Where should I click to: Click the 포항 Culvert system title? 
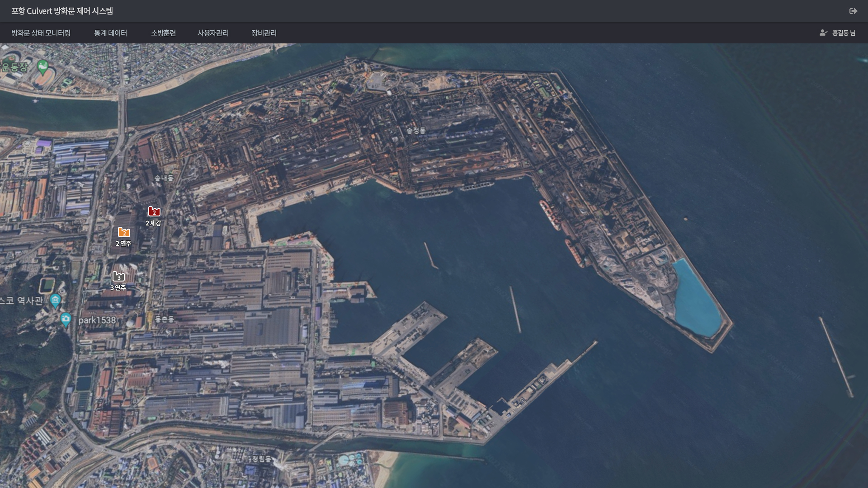pos(62,11)
